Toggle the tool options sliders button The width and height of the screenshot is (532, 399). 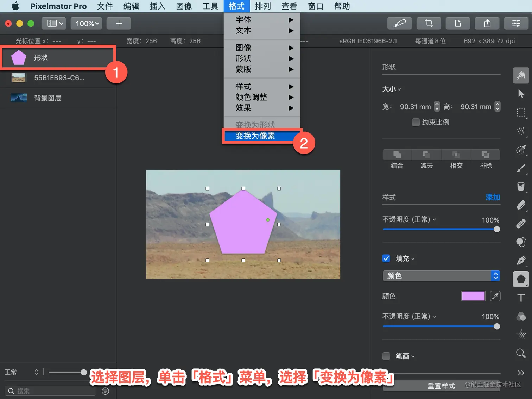[516, 23]
